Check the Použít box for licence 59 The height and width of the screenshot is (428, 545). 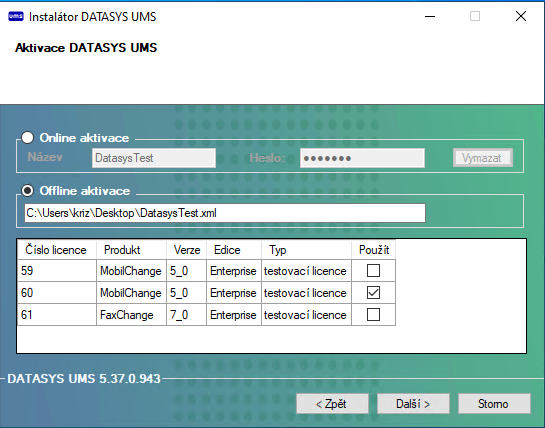[373, 270]
